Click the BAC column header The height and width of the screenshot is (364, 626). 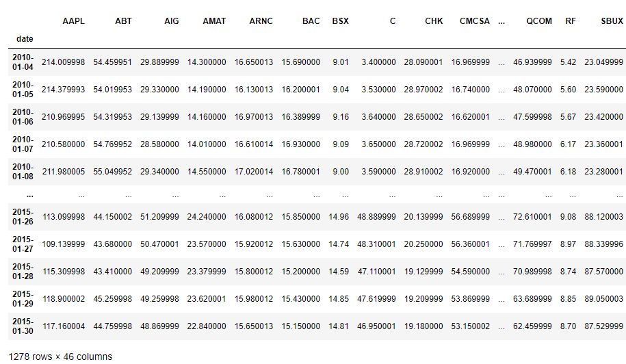pos(311,21)
